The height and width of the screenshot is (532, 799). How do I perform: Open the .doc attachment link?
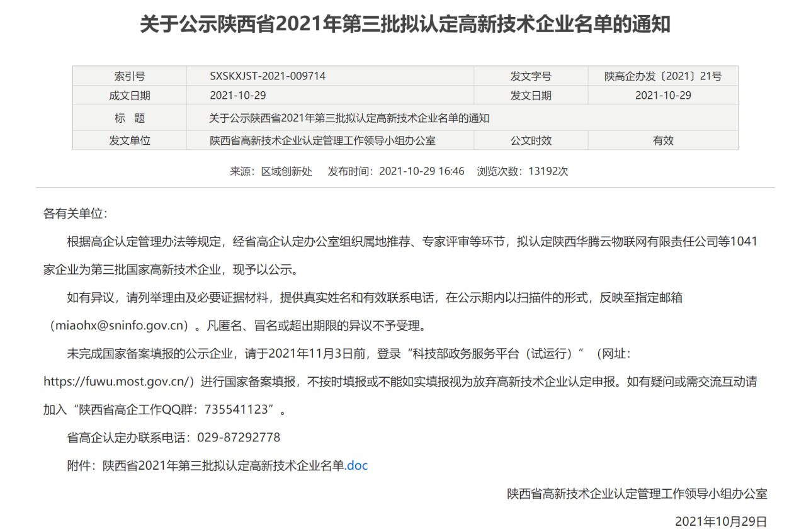click(x=356, y=466)
